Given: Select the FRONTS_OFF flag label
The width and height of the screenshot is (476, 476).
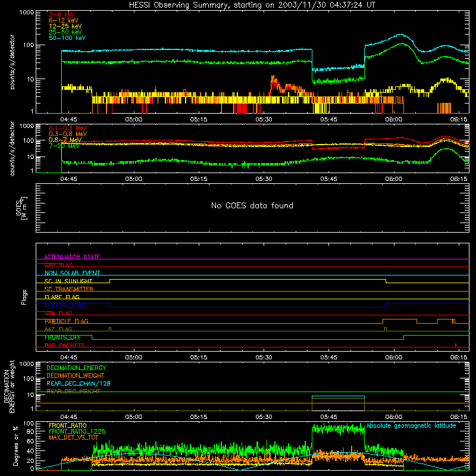Looking at the screenshot, I should point(63,337).
